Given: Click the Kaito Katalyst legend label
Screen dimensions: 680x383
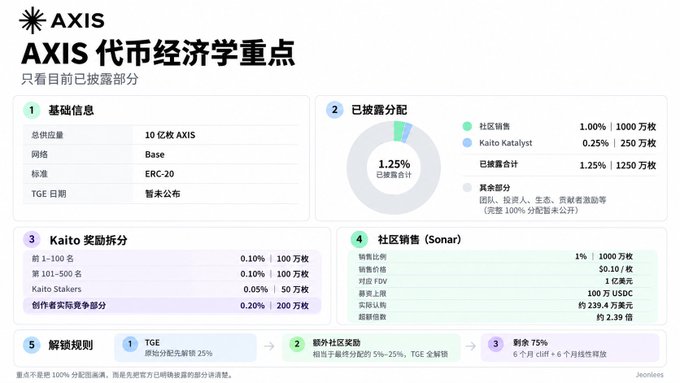Looking at the screenshot, I should [505, 143].
